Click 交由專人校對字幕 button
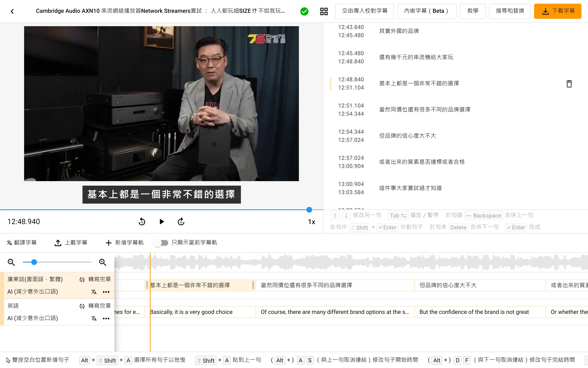Image resolution: width=588 pixels, height=368 pixels. click(x=365, y=11)
